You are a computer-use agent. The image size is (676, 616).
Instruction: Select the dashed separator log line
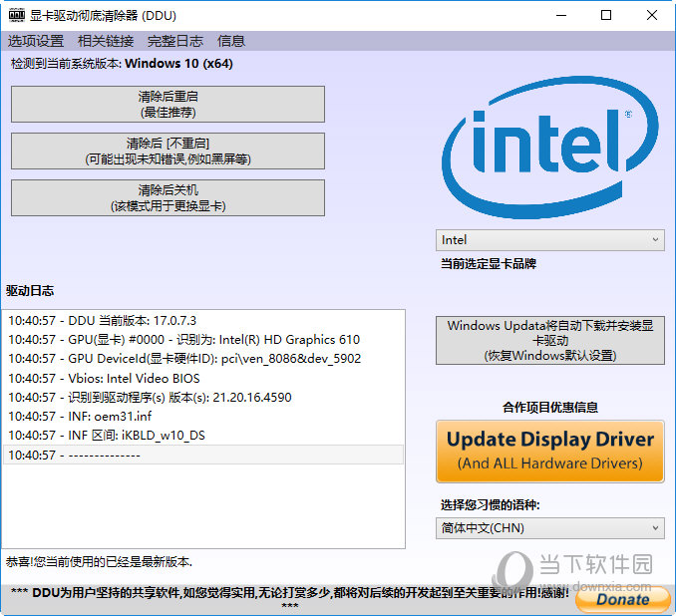pyautogui.click(x=203, y=455)
